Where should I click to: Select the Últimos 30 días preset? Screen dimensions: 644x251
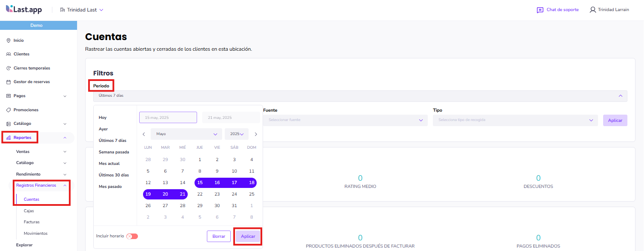[x=114, y=175]
